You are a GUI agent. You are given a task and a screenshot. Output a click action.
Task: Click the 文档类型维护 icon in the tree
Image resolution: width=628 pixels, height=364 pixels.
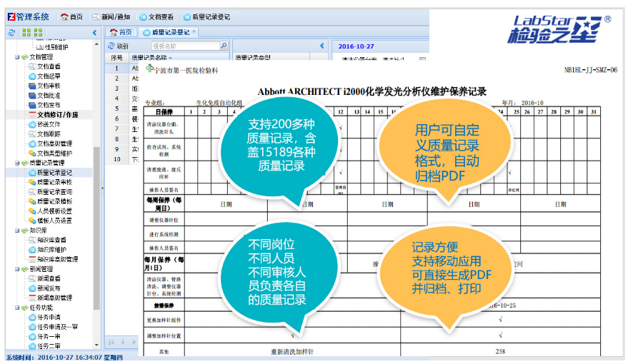point(32,153)
